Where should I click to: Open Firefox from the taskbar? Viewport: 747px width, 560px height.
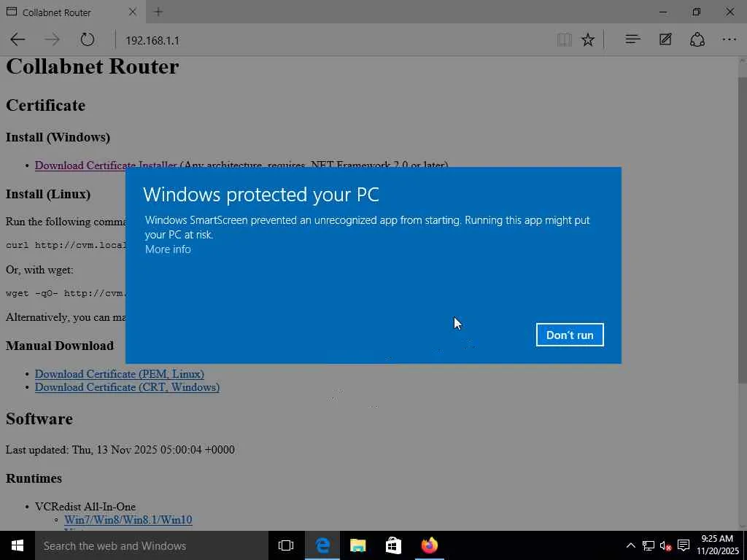[x=429, y=545]
